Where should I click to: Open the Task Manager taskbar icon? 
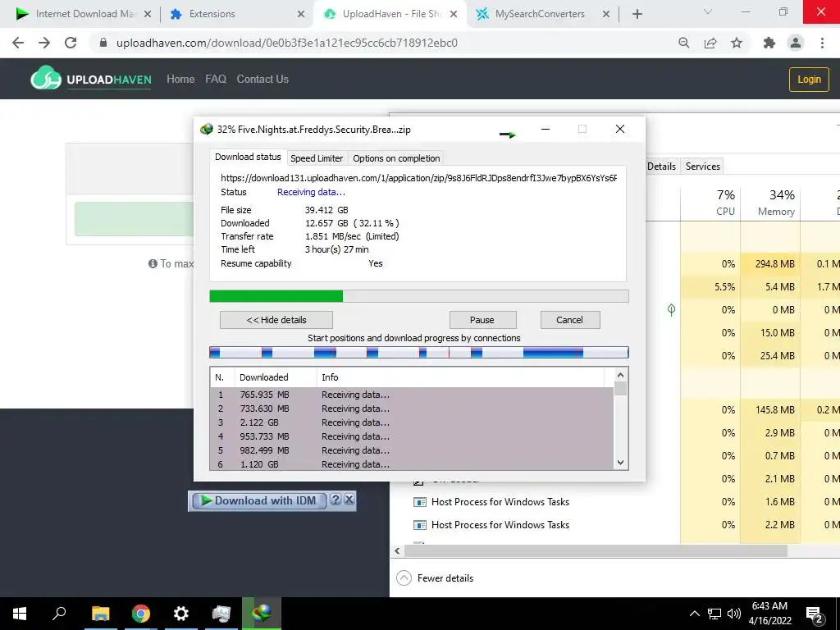pos(221,614)
